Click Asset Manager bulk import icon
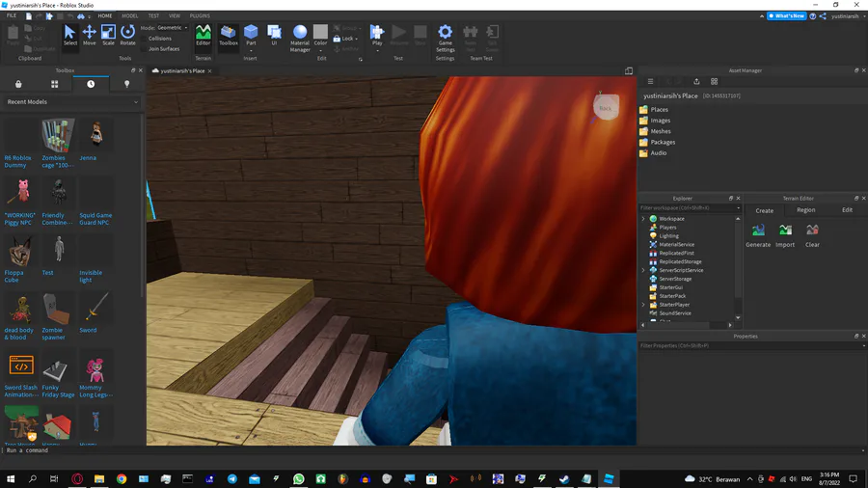This screenshot has width=868, height=488. [696, 81]
